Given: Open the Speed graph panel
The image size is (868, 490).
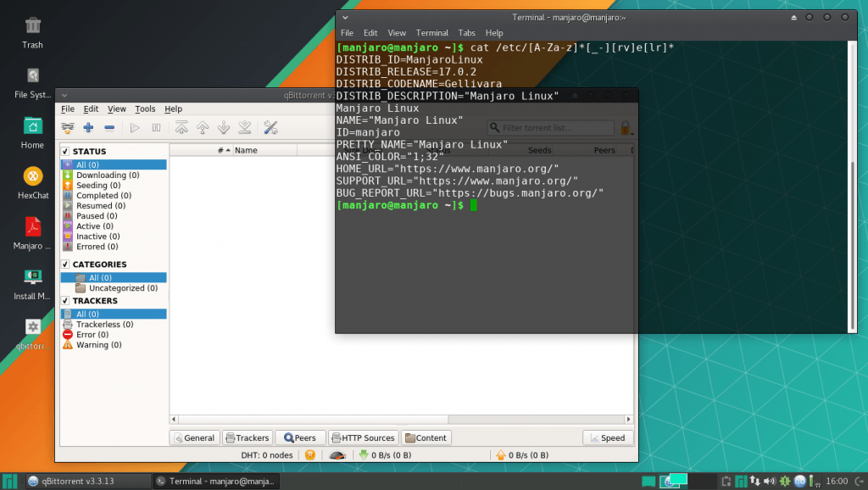Looking at the screenshot, I should click(x=608, y=437).
